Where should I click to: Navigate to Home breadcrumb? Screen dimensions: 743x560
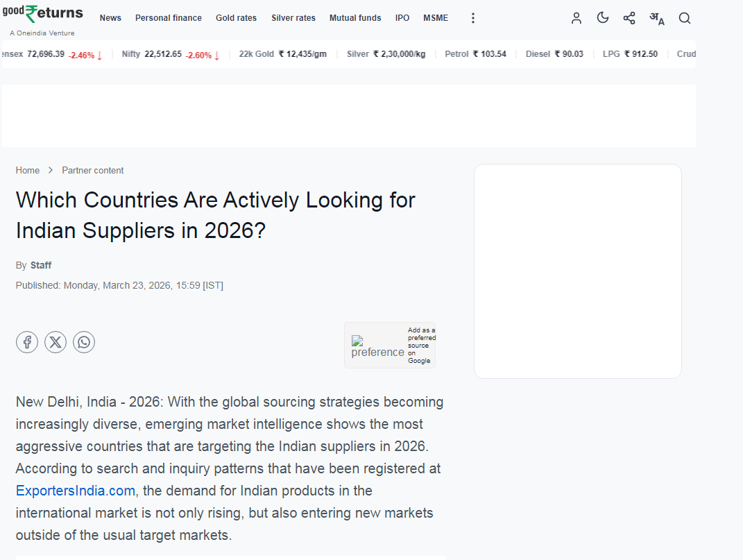tap(28, 170)
